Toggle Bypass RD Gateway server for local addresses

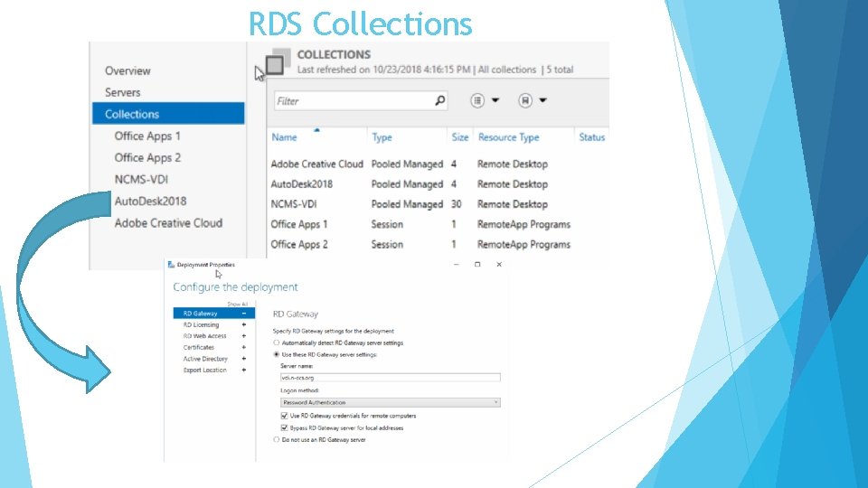pyautogui.click(x=284, y=427)
